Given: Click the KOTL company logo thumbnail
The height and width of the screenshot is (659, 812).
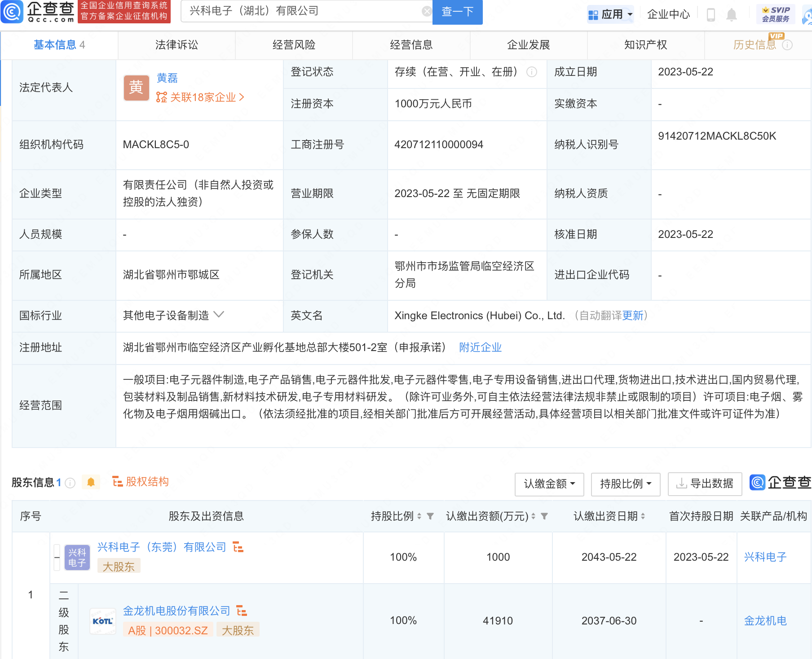Looking at the screenshot, I should pos(103,621).
